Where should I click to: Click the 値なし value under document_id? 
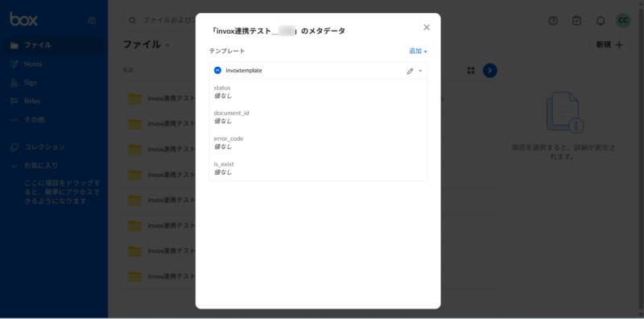[x=223, y=121]
